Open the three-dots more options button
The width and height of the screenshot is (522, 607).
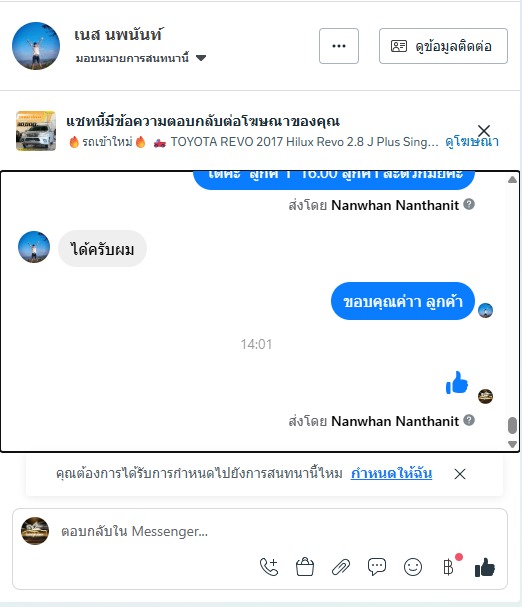pyautogui.click(x=339, y=46)
